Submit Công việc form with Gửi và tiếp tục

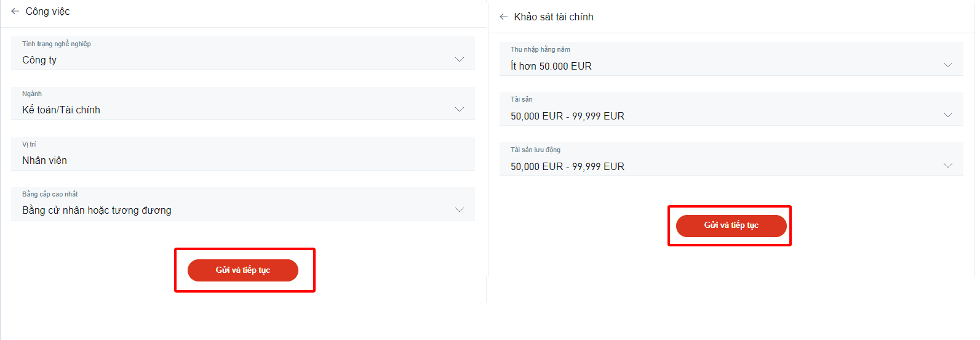(x=243, y=270)
